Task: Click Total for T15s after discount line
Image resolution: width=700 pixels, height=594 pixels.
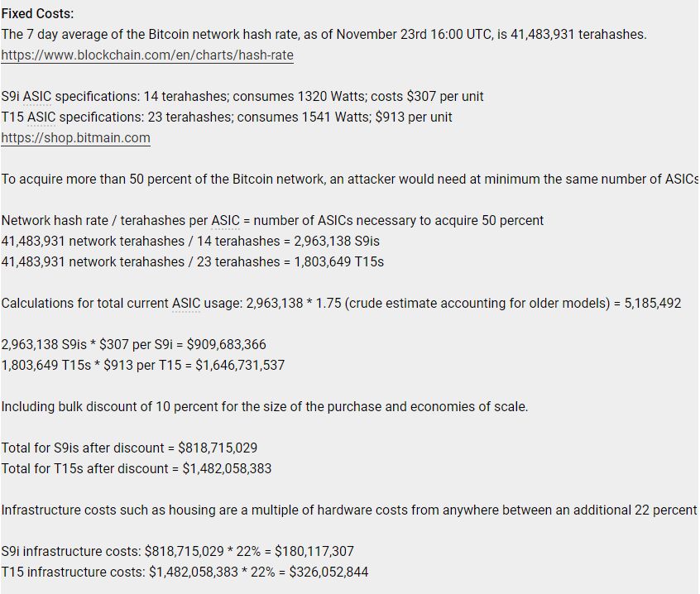Action: (x=137, y=468)
